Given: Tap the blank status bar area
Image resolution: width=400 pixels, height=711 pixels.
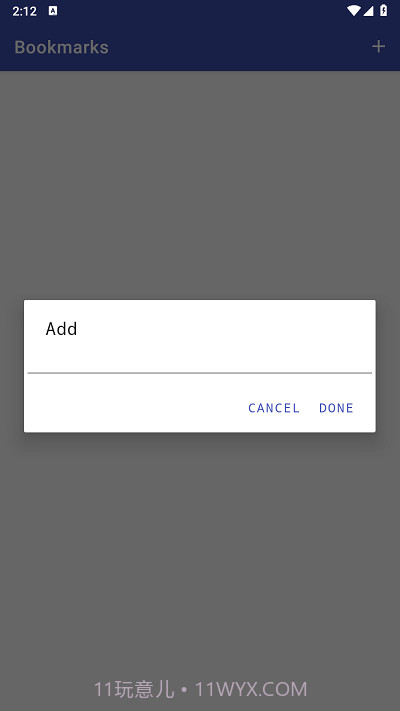Looking at the screenshot, I should pos(200,11).
